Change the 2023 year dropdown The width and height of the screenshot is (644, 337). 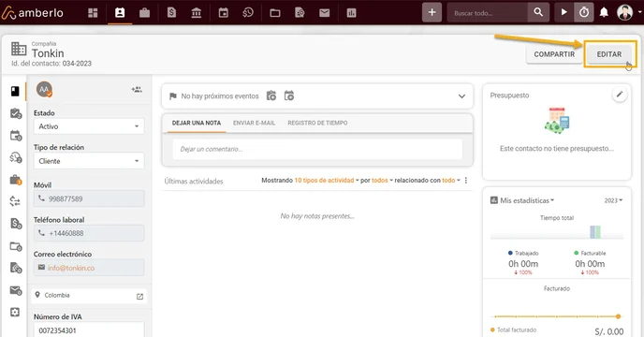coord(613,200)
